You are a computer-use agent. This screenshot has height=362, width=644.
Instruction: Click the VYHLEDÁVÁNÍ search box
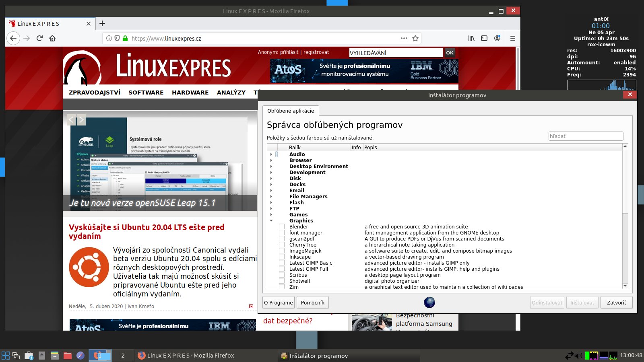point(396,53)
